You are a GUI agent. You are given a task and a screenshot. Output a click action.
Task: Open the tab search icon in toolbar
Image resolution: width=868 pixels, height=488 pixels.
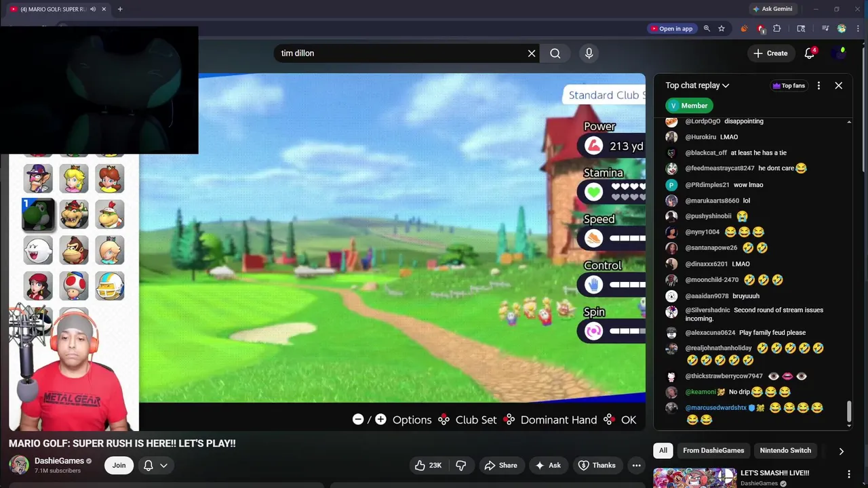[x=801, y=28]
